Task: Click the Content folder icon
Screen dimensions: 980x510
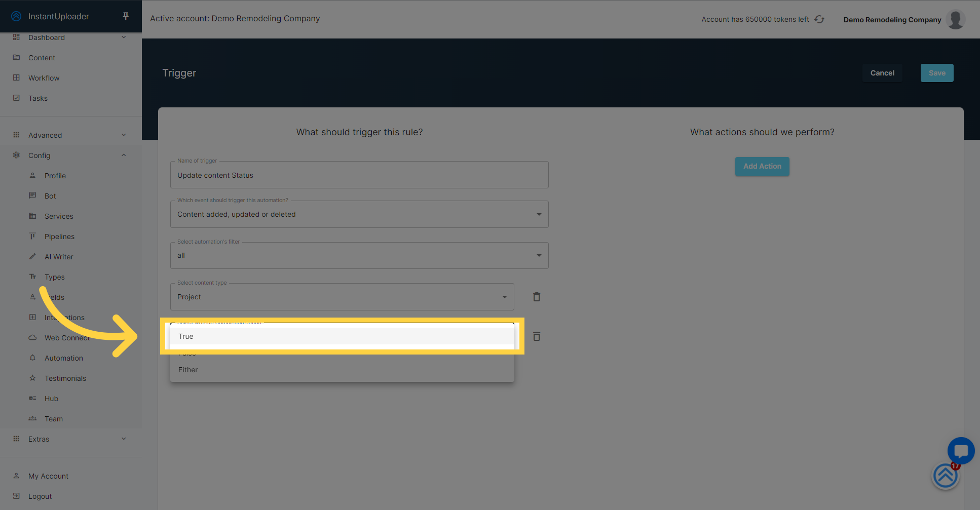Action: [16, 58]
